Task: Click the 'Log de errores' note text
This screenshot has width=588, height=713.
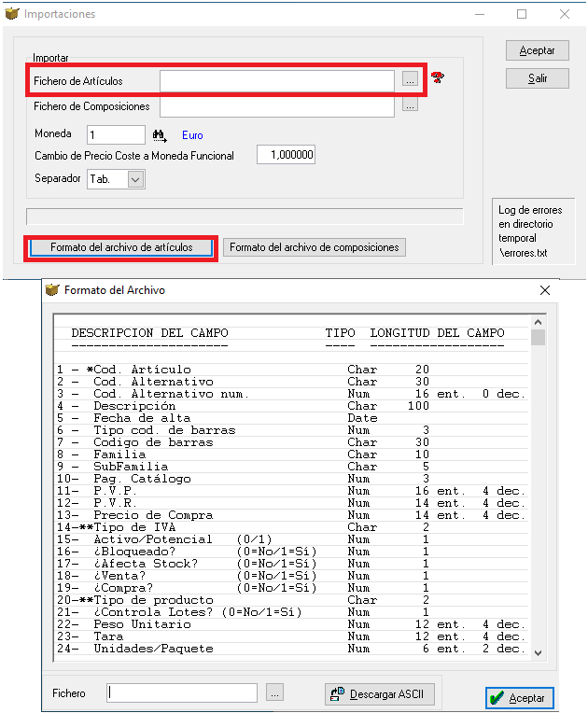Action: coord(530,231)
